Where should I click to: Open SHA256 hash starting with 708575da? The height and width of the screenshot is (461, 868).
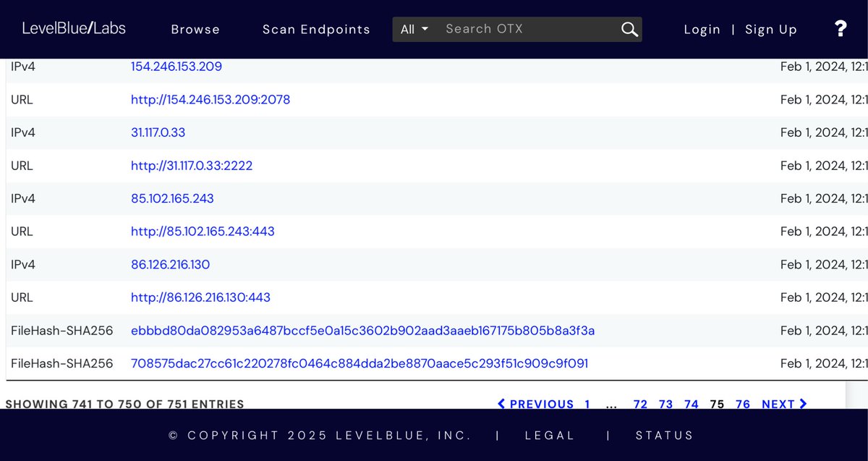[359, 363]
